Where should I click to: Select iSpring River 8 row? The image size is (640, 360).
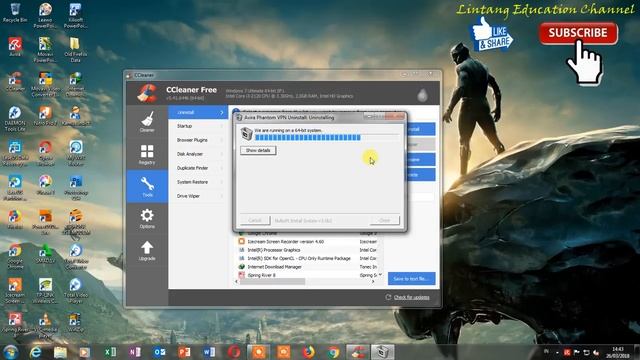point(308,275)
